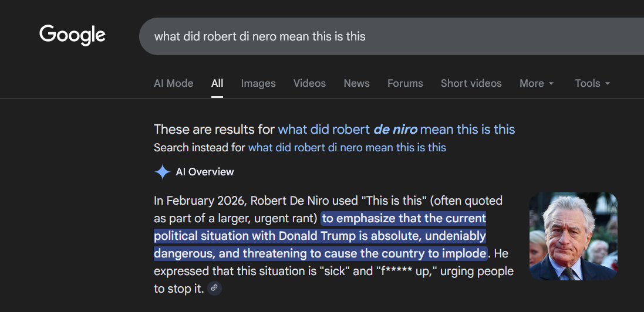
Task: Open the Short videos tab
Action: pyautogui.click(x=471, y=83)
